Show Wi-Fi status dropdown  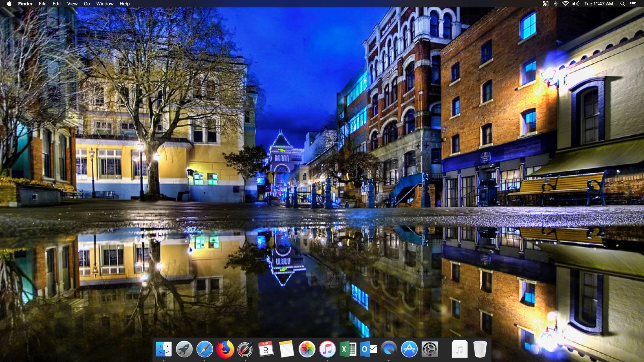pyautogui.click(x=566, y=4)
